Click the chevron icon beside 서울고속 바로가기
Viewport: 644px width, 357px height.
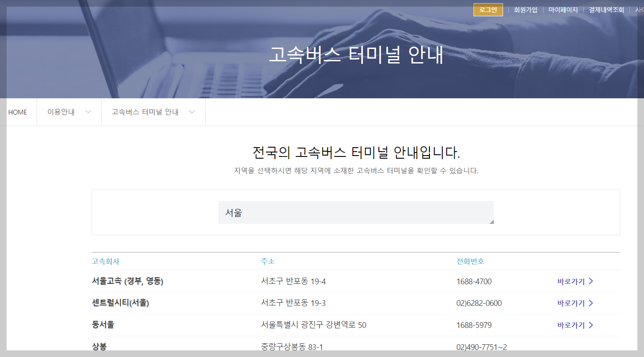point(592,281)
